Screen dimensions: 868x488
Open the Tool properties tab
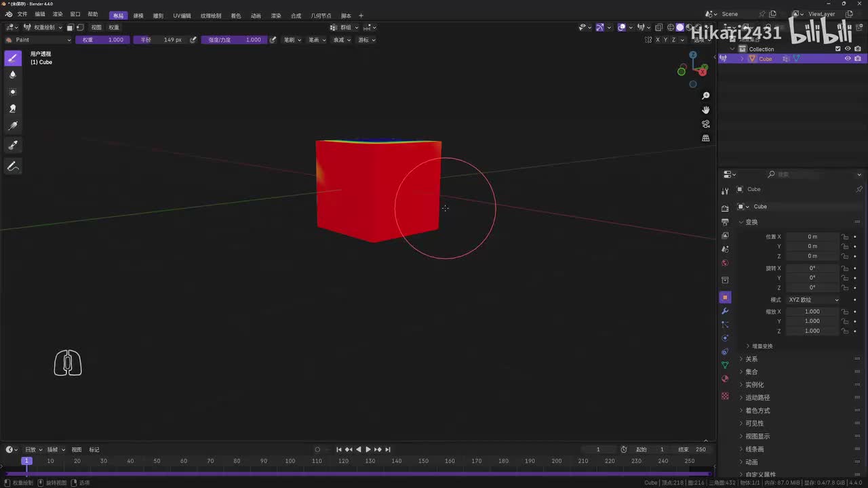725,192
